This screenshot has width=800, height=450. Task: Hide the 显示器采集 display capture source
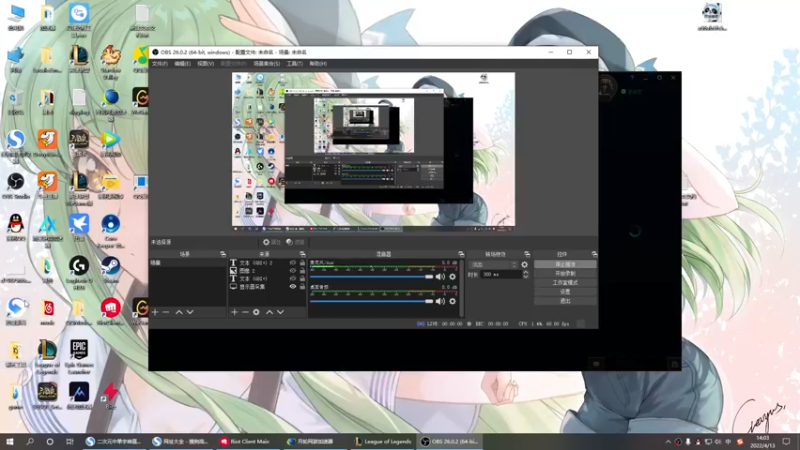pyautogui.click(x=293, y=287)
